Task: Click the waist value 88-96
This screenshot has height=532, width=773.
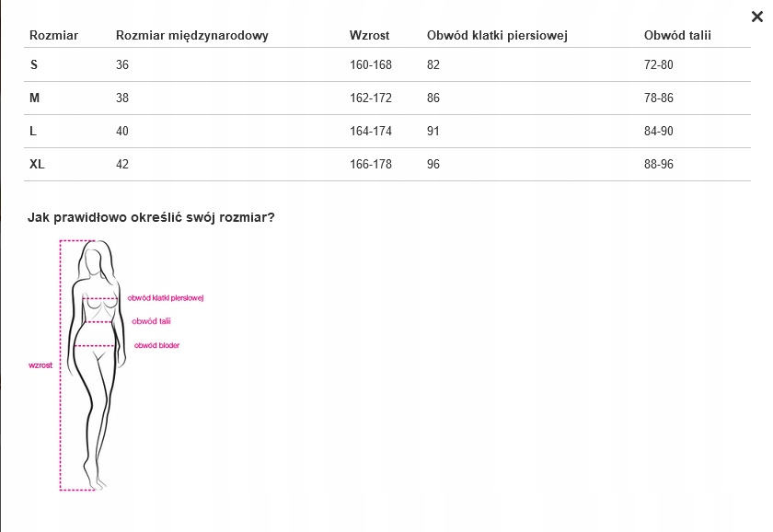Action: [x=659, y=164]
